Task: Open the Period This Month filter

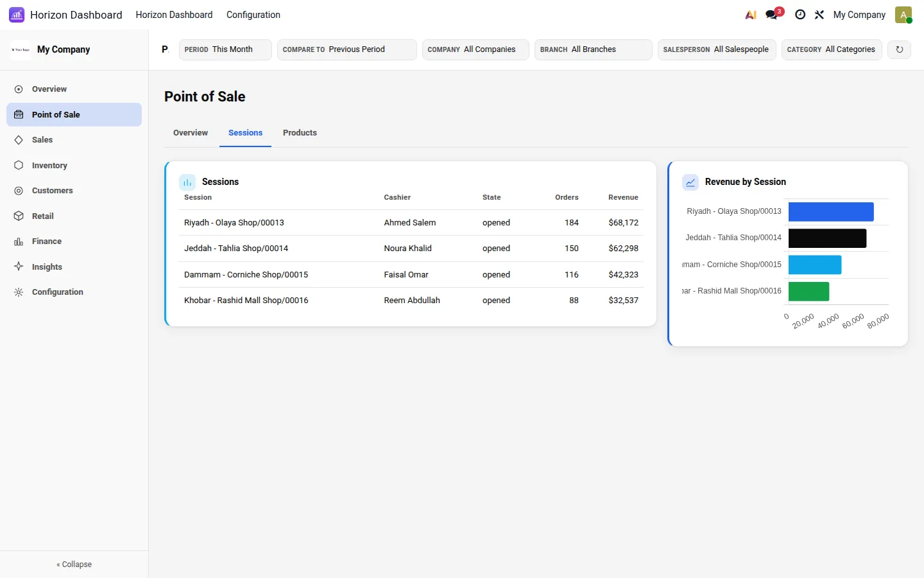Action: click(225, 49)
